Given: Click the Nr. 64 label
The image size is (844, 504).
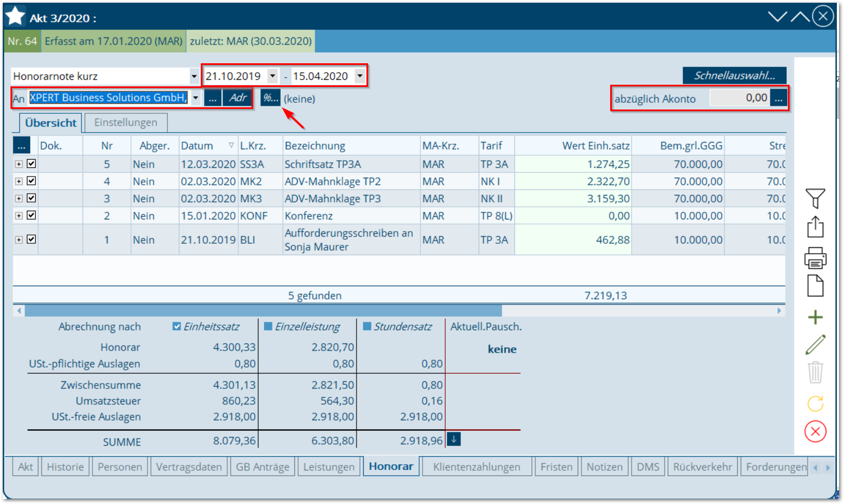Looking at the screenshot, I should coord(22,41).
